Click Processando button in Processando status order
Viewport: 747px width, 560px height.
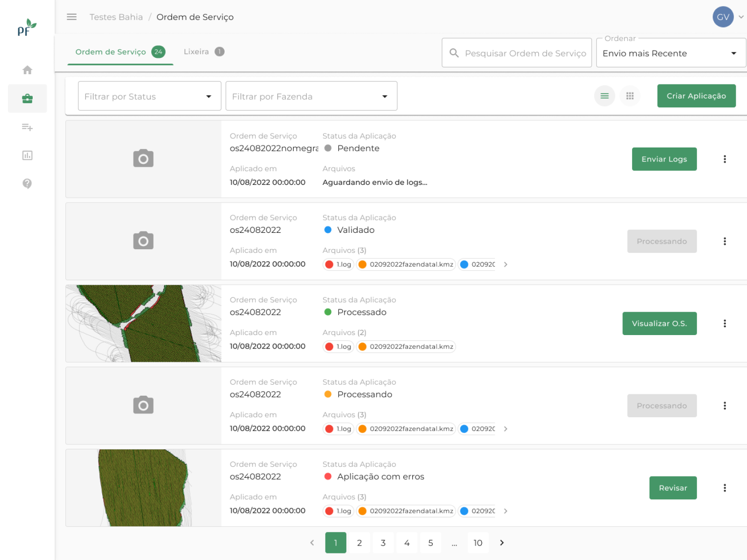662,406
